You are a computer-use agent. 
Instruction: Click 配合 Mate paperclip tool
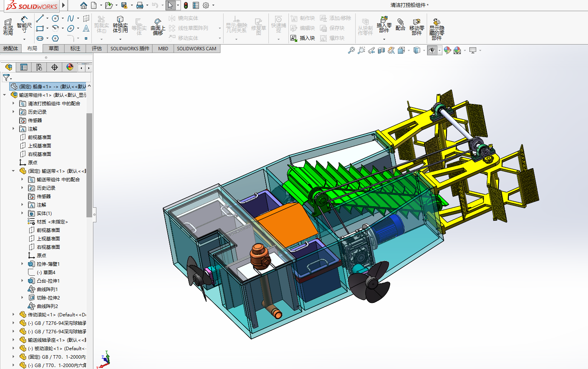click(x=401, y=25)
